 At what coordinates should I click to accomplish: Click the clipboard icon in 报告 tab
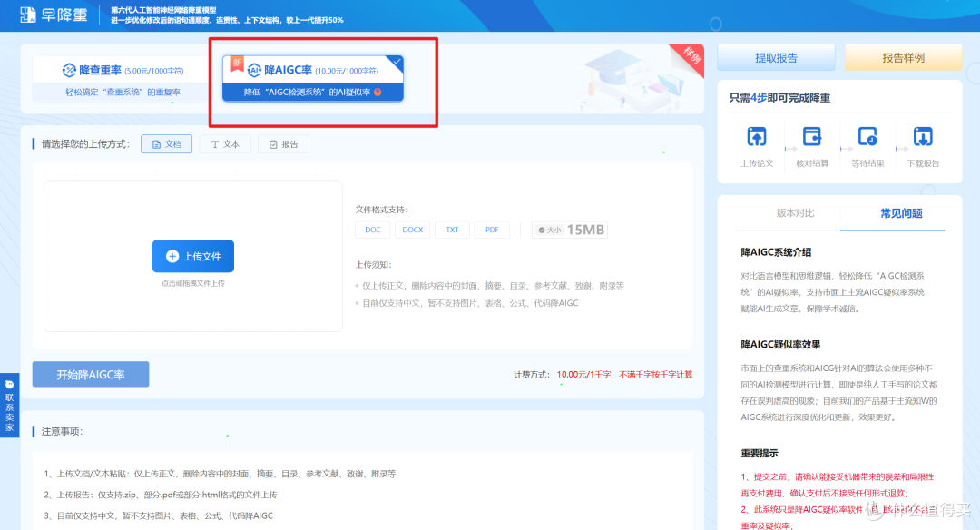point(273,144)
